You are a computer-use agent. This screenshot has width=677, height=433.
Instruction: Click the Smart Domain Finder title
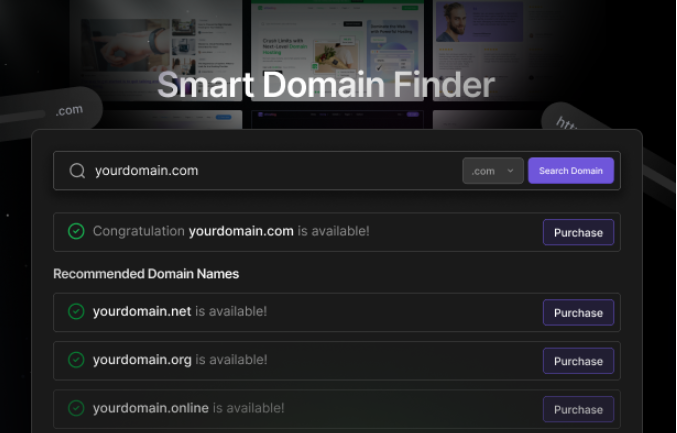click(326, 85)
